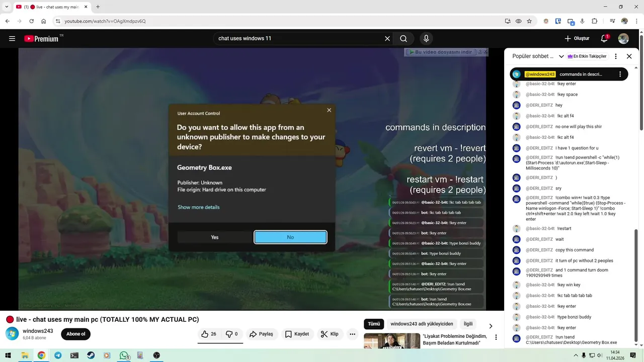This screenshot has height=362, width=644.
Task: Install app icon in address bar
Action: coord(508,21)
